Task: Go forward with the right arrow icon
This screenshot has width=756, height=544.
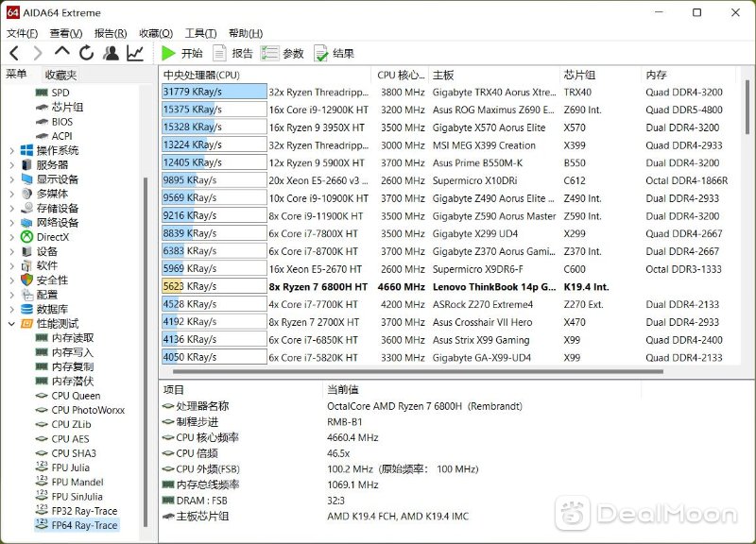Action: [38, 53]
